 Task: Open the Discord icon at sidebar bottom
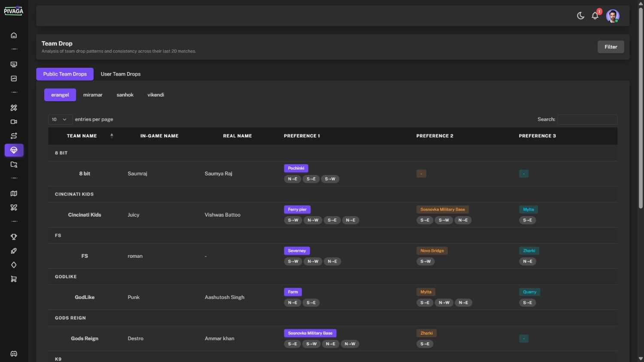point(14,354)
